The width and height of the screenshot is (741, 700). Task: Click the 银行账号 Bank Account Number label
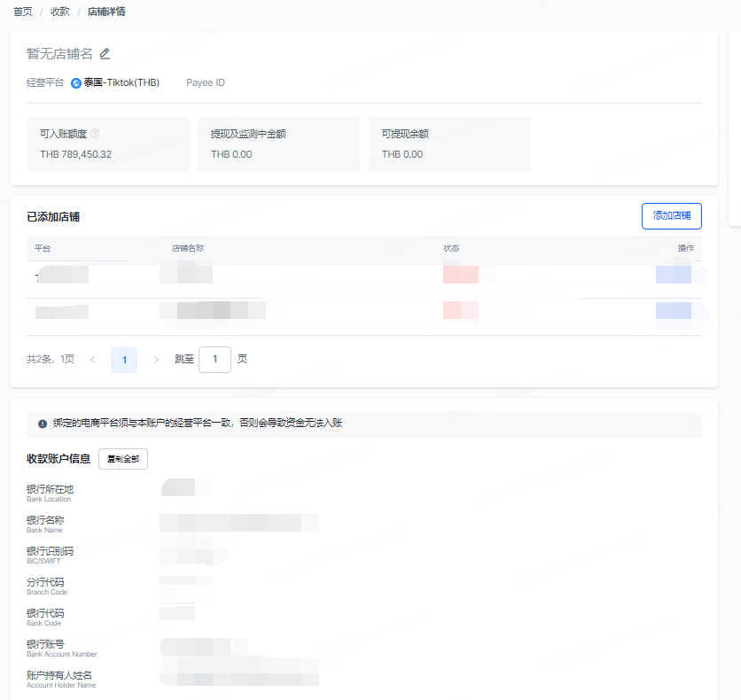point(62,648)
